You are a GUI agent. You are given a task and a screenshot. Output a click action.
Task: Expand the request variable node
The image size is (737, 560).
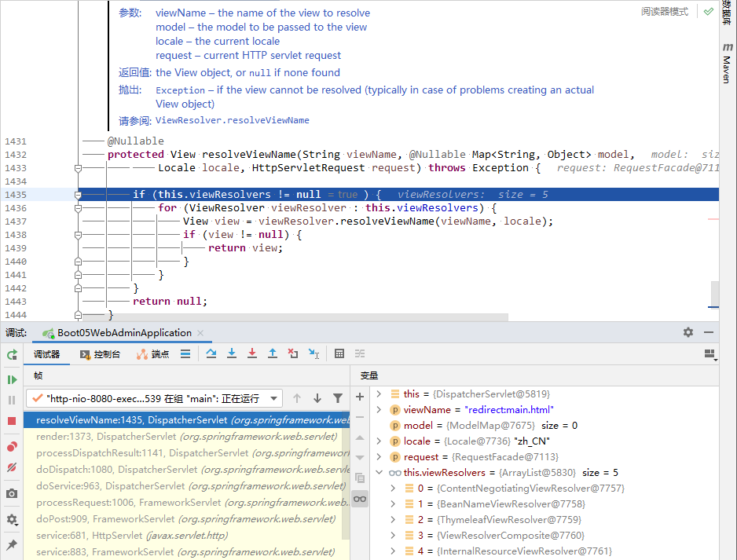pos(379,456)
